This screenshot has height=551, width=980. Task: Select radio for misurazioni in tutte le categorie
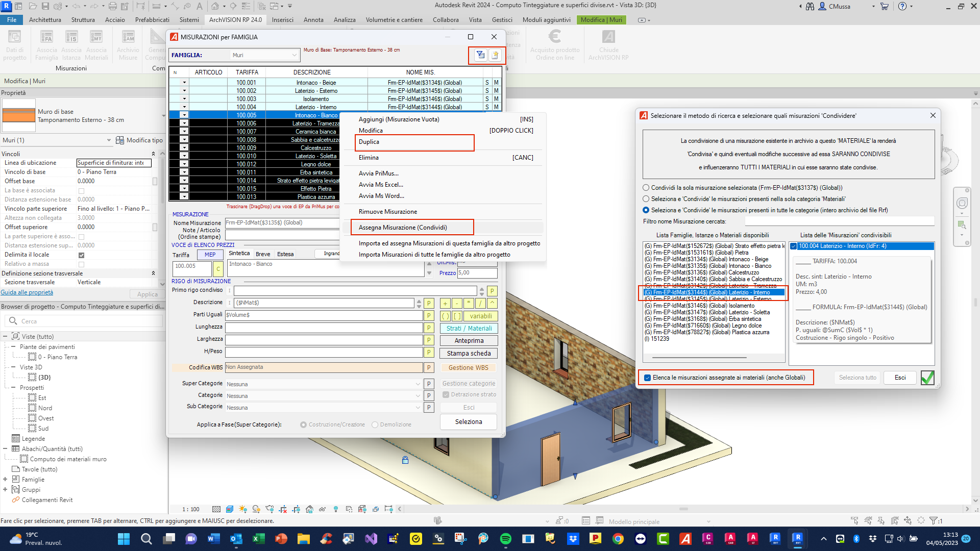pos(646,210)
